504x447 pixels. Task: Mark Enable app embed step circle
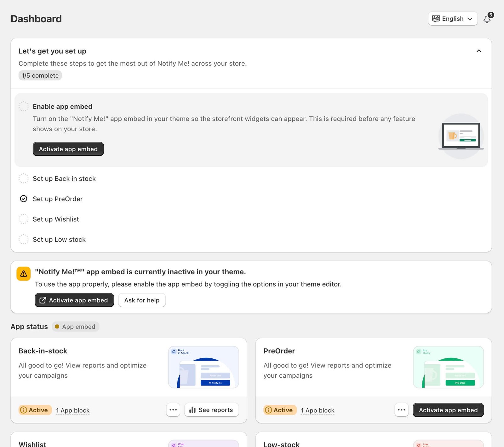[x=24, y=106]
